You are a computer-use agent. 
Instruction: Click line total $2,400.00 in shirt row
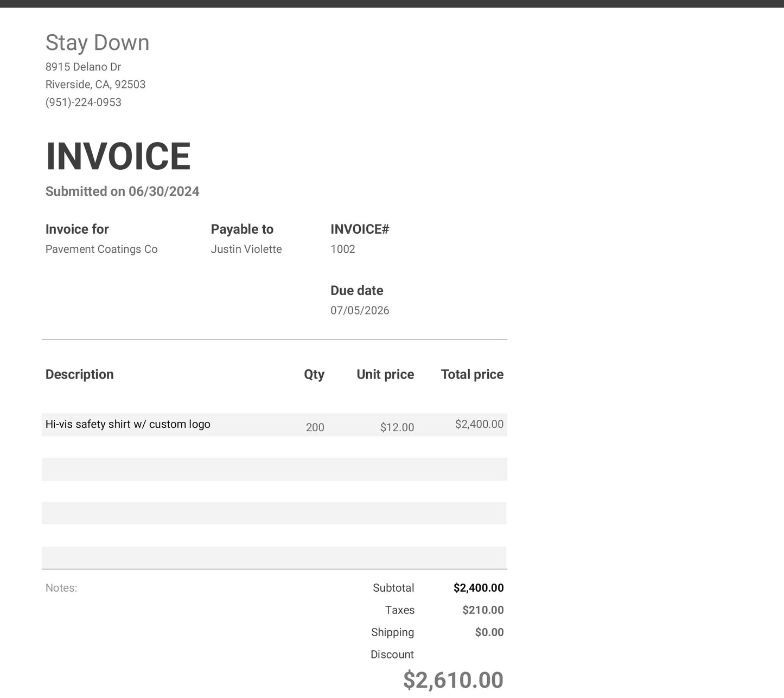(x=479, y=424)
